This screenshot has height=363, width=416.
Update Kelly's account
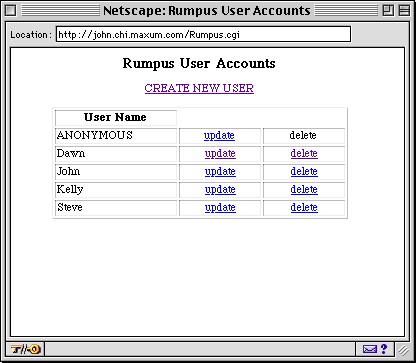click(220, 190)
